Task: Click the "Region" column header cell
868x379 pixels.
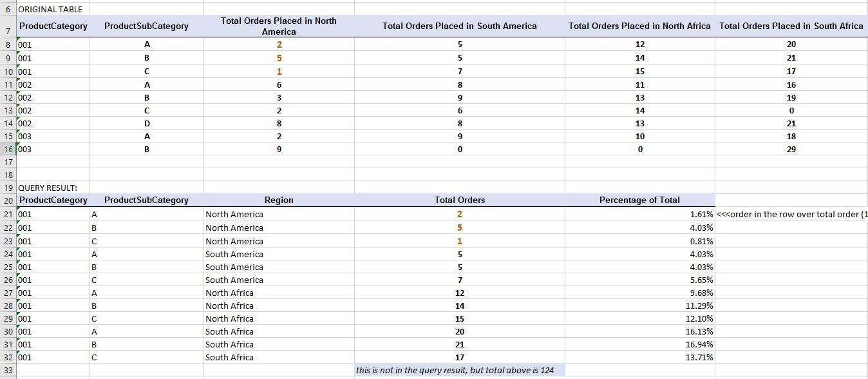Action: click(279, 200)
